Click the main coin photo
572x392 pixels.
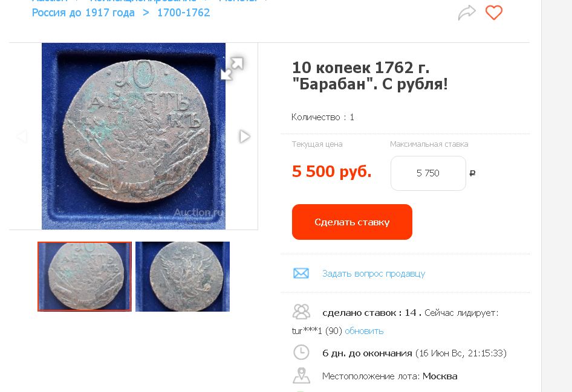point(134,137)
